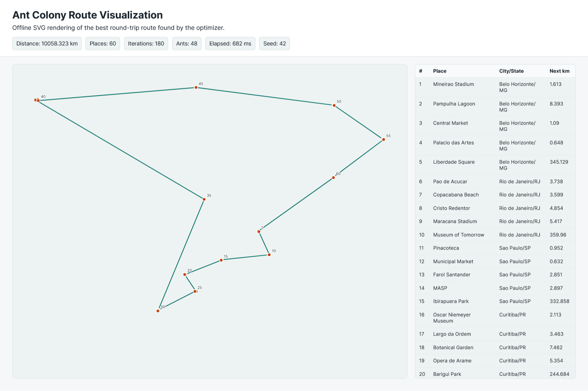
Task: Click the MASP row in table
Action: click(495, 288)
